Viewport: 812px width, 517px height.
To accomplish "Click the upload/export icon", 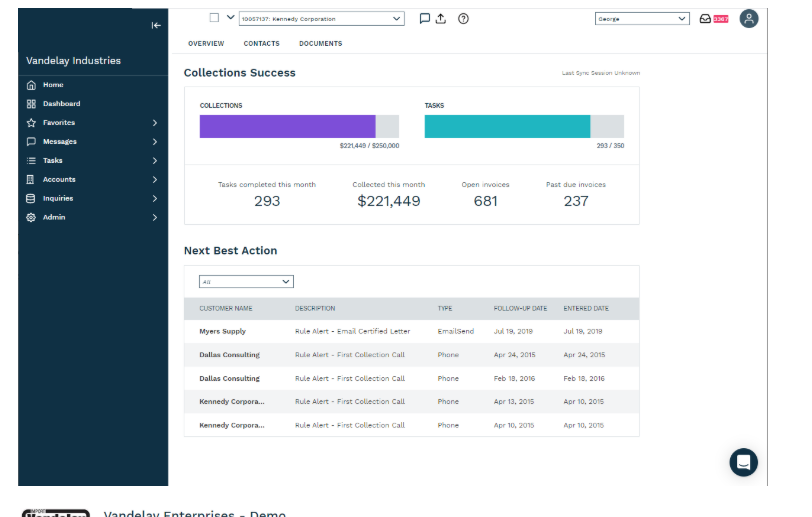I will [x=441, y=19].
